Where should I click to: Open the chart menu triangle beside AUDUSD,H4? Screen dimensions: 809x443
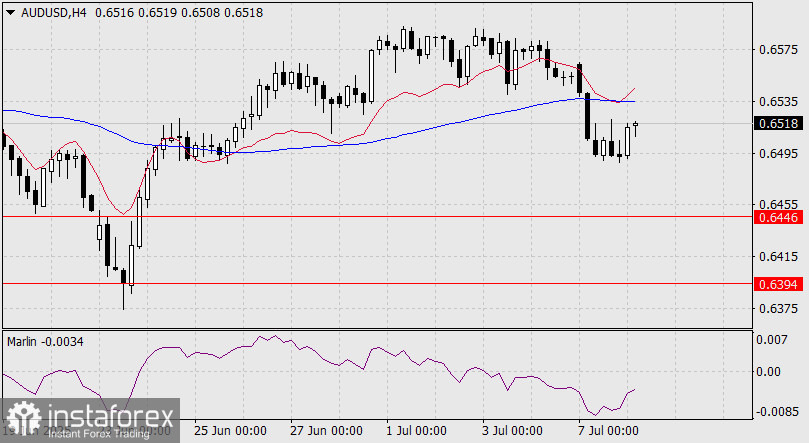pyautogui.click(x=11, y=13)
